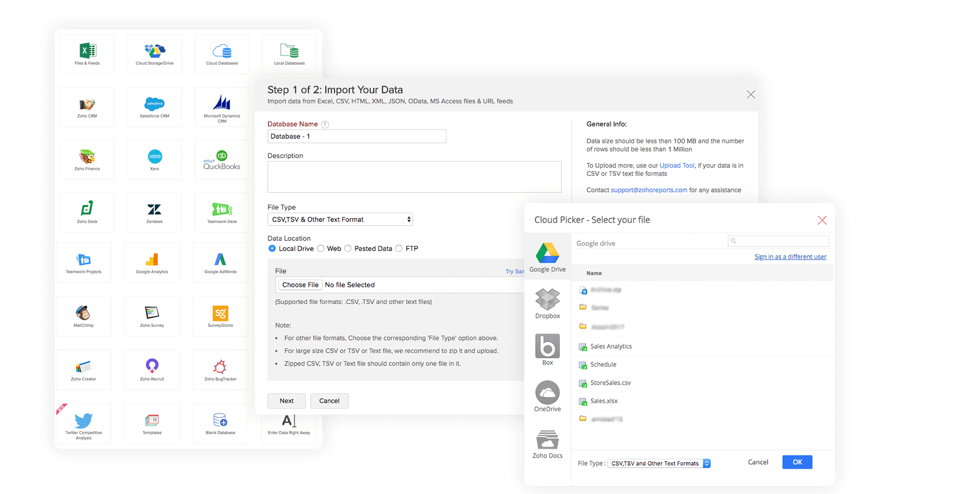Open the Salesforce CRM connector

tap(155, 107)
